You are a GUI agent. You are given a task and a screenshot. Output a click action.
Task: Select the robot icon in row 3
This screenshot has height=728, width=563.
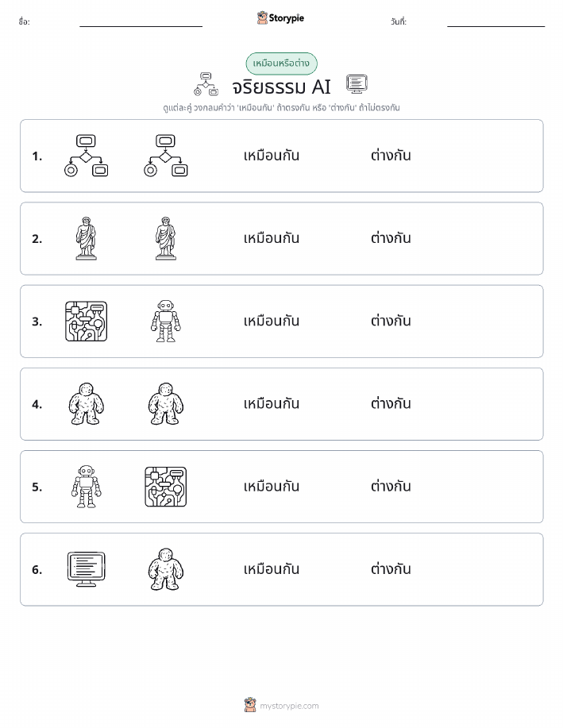pos(166,322)
